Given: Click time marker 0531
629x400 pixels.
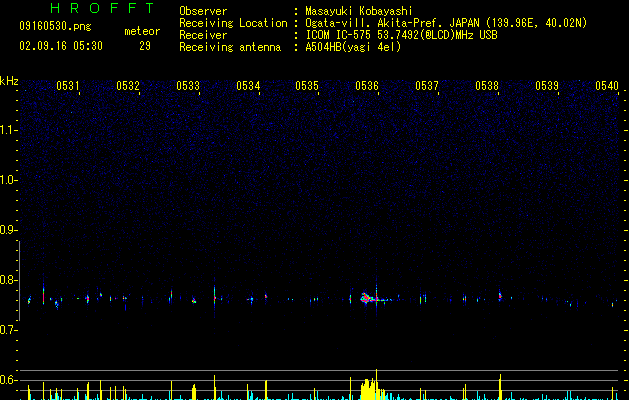Looking at the screenshot, I should tap(67, 86).
